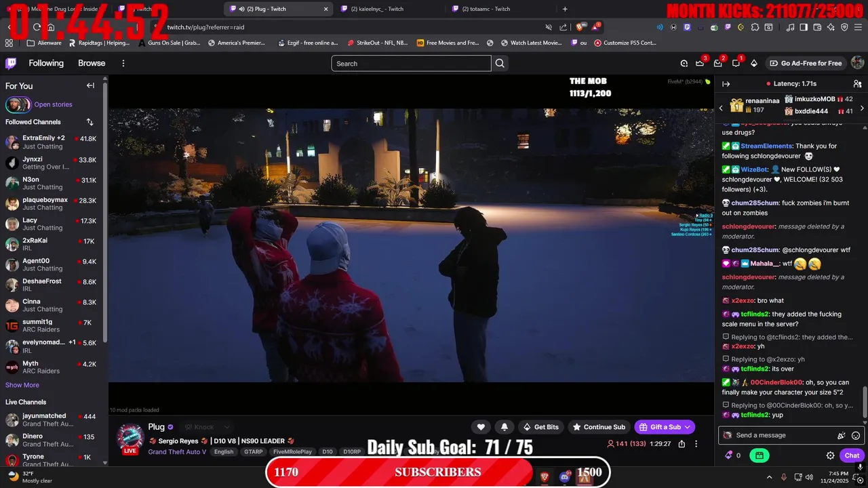Click Brave Rewards triangle icon
868x488 pixels.
coord(595,27)
